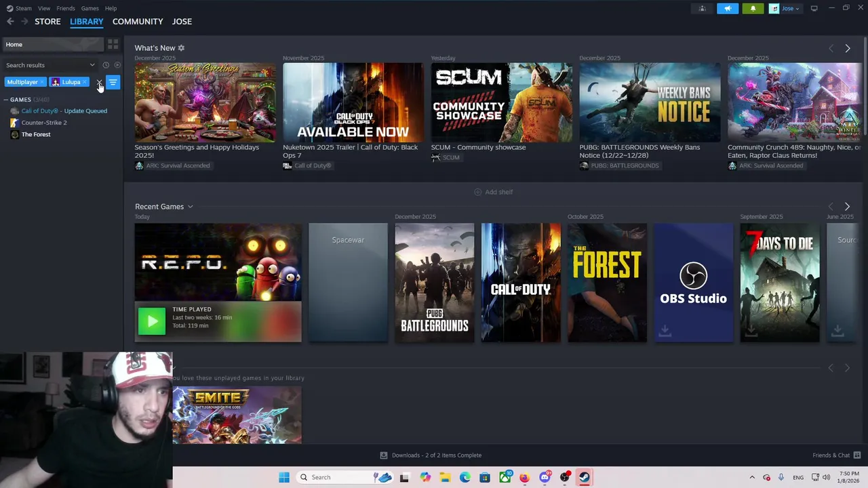Open the Help menu
This screenshot has width=868, height=488.
point(111,8)
